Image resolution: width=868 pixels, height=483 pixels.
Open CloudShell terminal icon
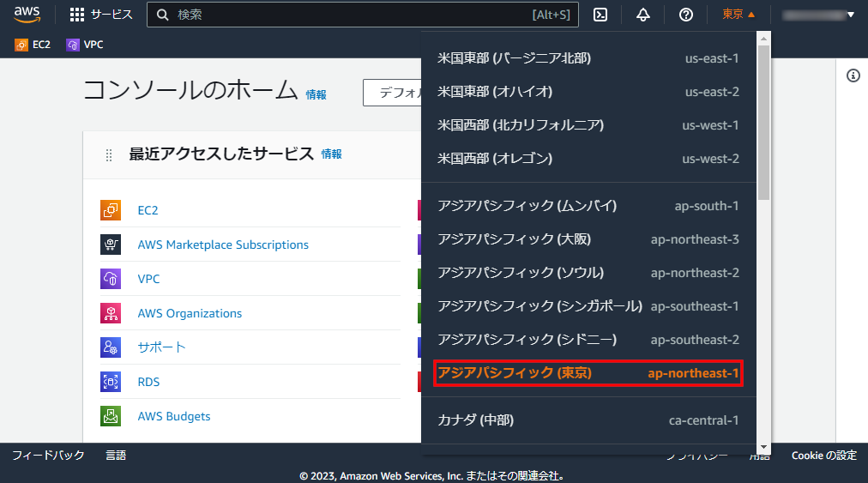[600, 15]
